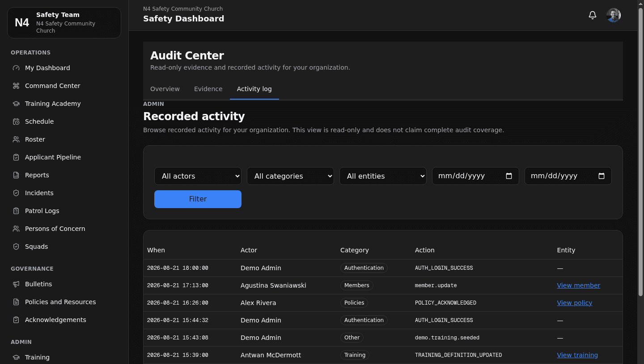Click the Acknowledgements clipboard-check icon
The image size is (644, 364).
point(16,320)
